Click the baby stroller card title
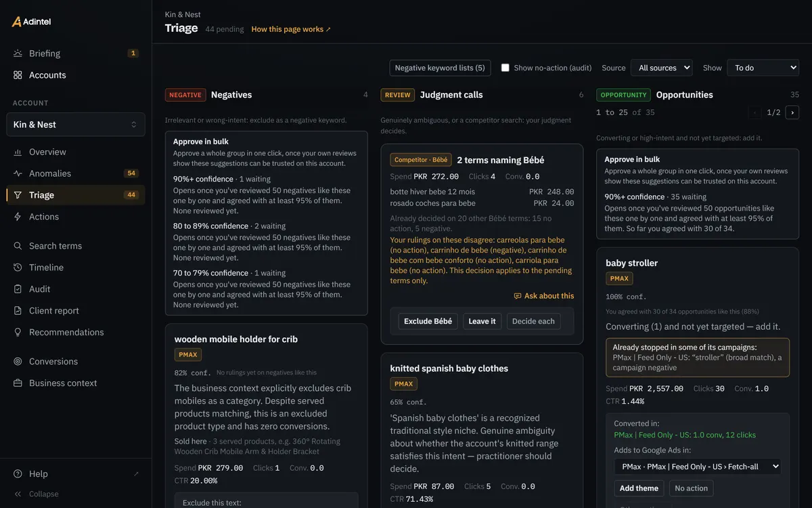Screen dimensions: 812x508 632,263
